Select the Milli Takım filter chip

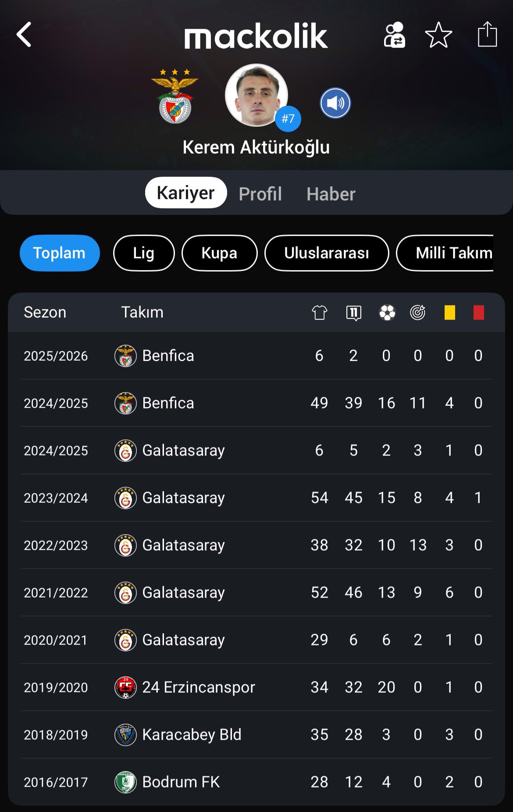click(x=445, y=253)
